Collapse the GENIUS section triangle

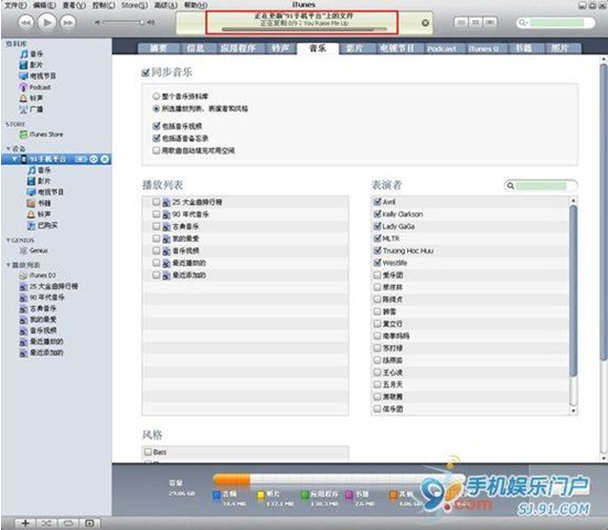coord(8,240)
